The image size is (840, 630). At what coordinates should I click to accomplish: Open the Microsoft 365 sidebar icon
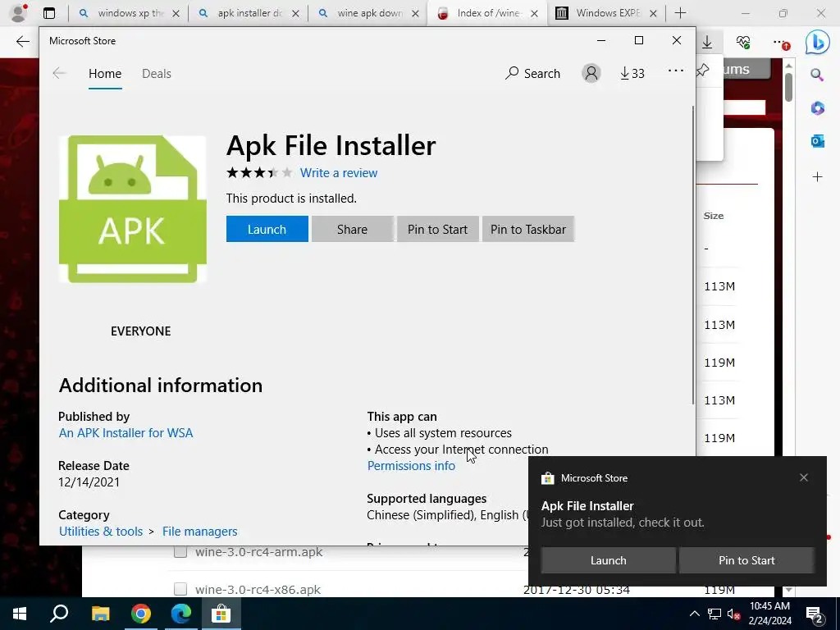tap(817, 107)
